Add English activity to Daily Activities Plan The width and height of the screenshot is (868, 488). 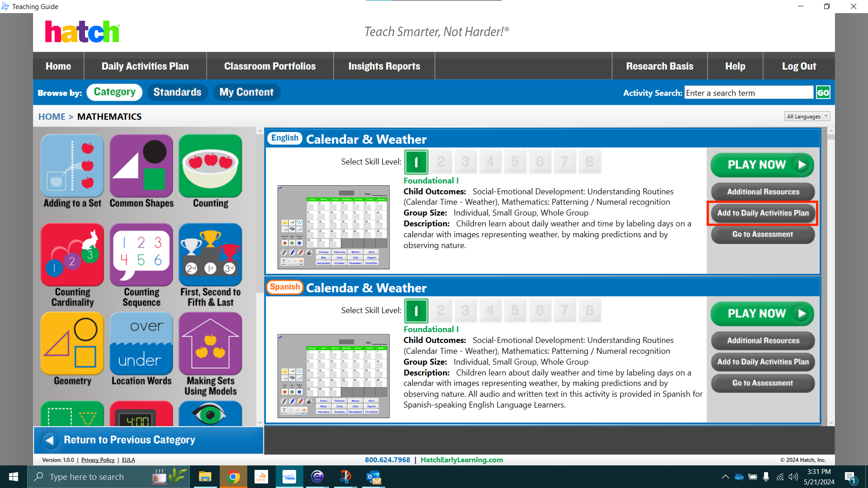(763, 213)
